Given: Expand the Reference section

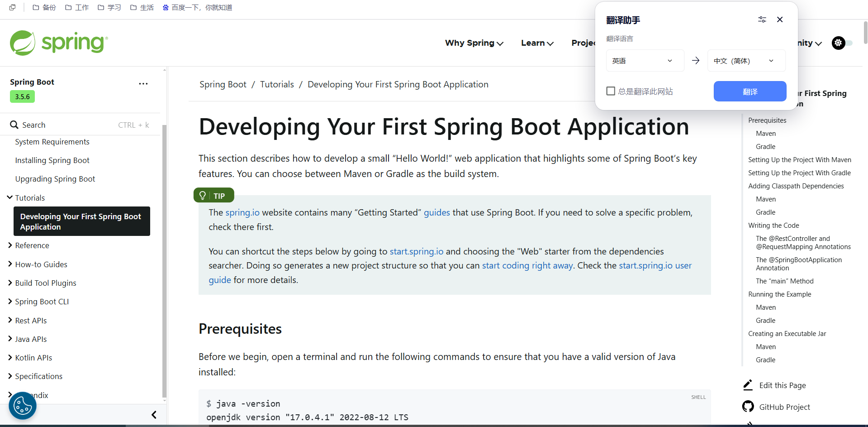Looking at the screenshot, I should coord(10,245).
